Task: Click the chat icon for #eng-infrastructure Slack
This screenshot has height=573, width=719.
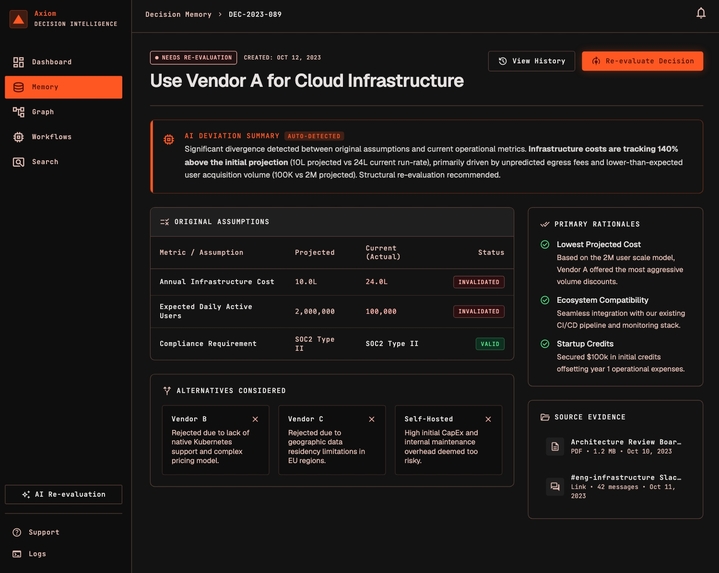Action: [x=555, y=486]
